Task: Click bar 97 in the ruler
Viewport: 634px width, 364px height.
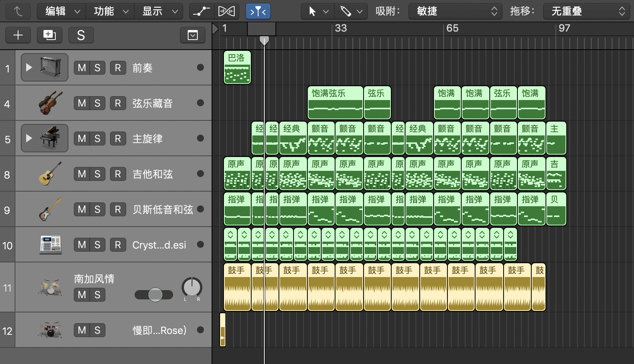Action: pos(564,28)
